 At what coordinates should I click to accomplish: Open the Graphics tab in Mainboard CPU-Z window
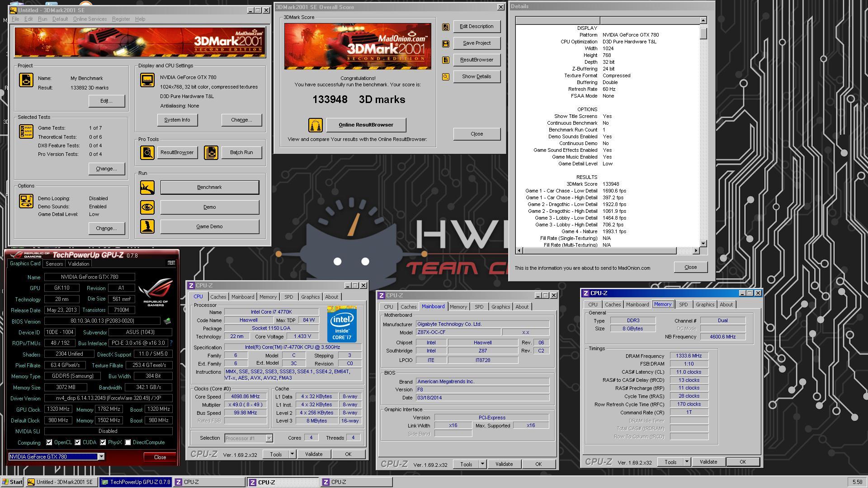point(500,307)
